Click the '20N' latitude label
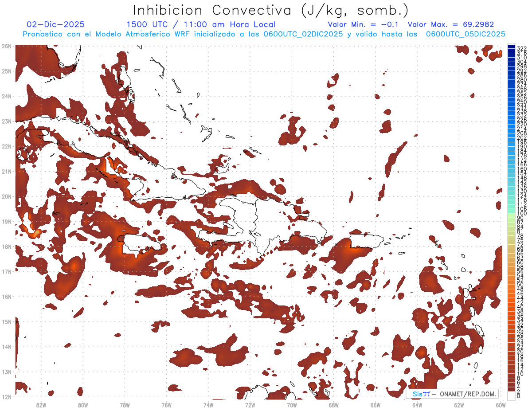Viewport: 532px width, 411px height. tap(6, 196)
